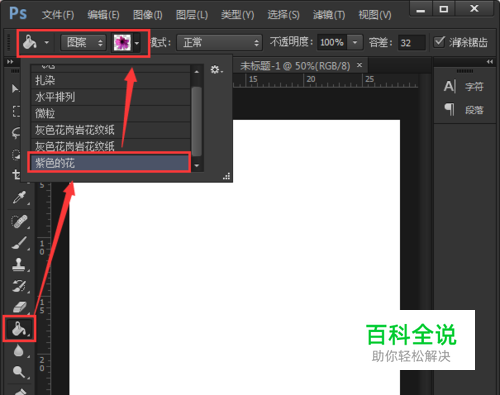Open the 选择(S) menu
The image size is (500, 395).
pyautogui.click(x=283, y=15)
